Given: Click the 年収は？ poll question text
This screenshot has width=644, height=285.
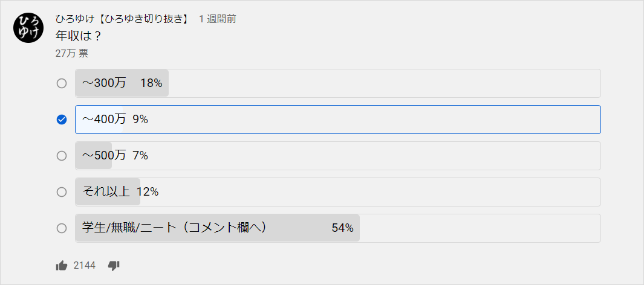Looking at the screenshot, I should point(79,36).
